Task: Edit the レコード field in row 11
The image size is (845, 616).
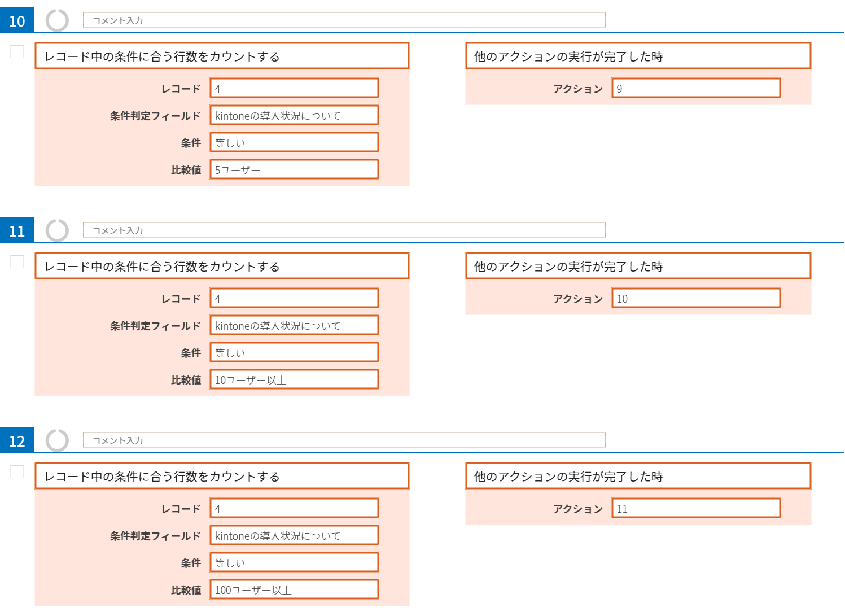Action: 294,298
